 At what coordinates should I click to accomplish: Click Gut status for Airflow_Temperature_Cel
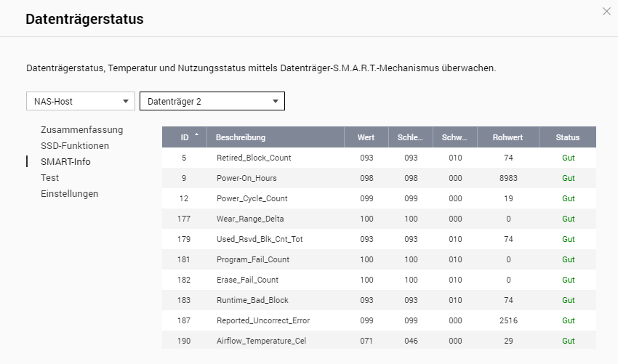(x=569, y=341)
